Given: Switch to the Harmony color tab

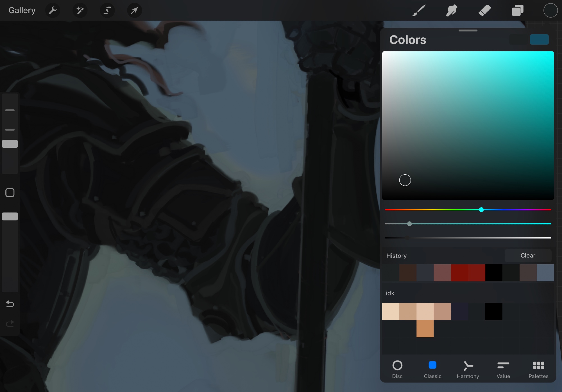Looking at the screenshot, I should click(x=468, y=370).
